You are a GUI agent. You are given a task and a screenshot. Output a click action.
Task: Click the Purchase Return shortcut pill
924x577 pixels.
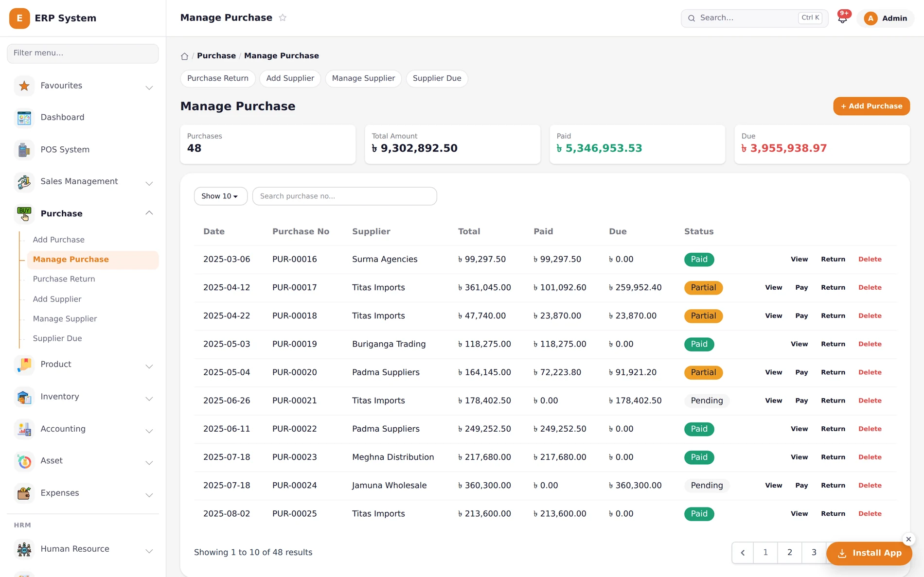pyautogui.click(x=218, y=78)
